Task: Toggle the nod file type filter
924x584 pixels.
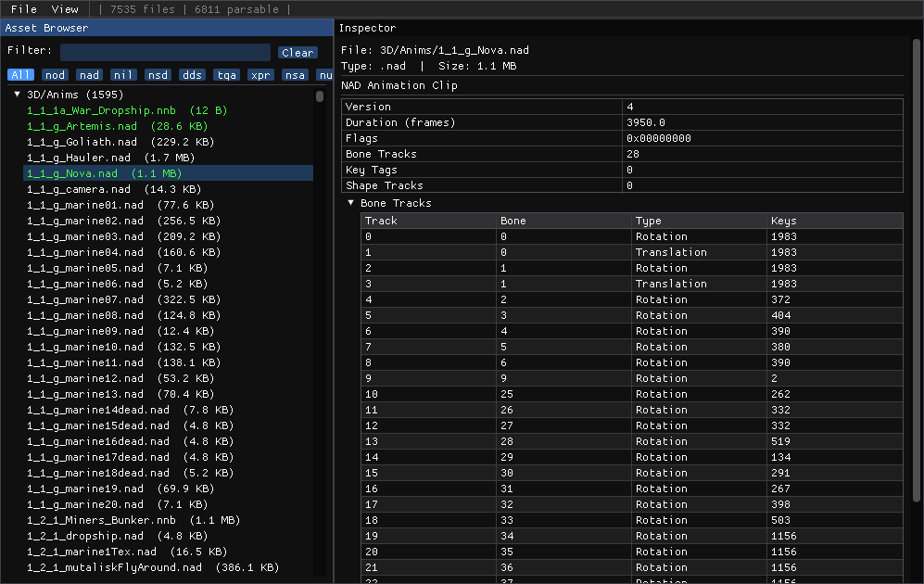Action: (55, 75)
